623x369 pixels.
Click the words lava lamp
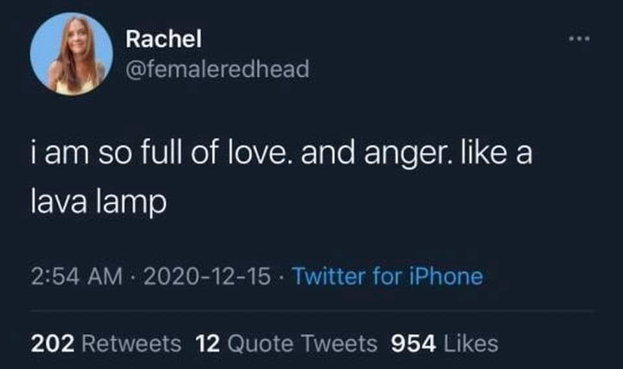[x=99, y=203]
